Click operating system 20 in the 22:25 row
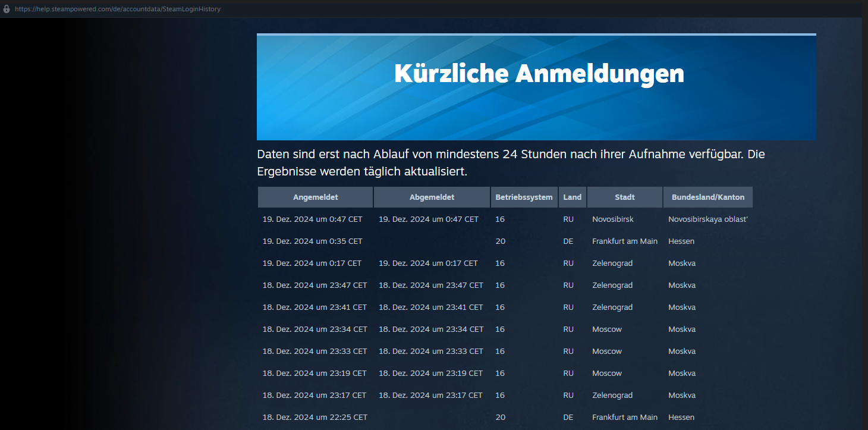Image resolution: width=868 pixels, height=430 pixels. point(501,418)
